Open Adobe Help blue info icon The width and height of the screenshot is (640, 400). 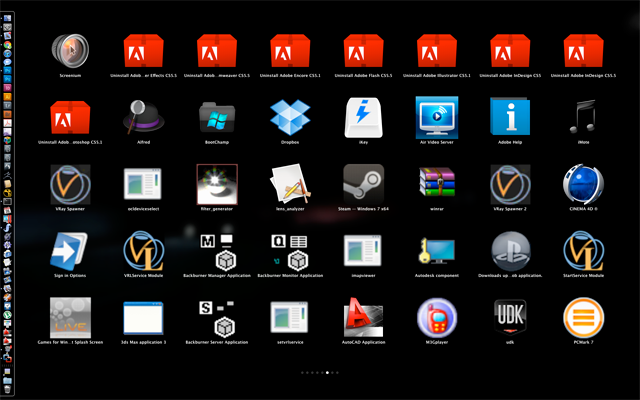(x=510, y=117)
